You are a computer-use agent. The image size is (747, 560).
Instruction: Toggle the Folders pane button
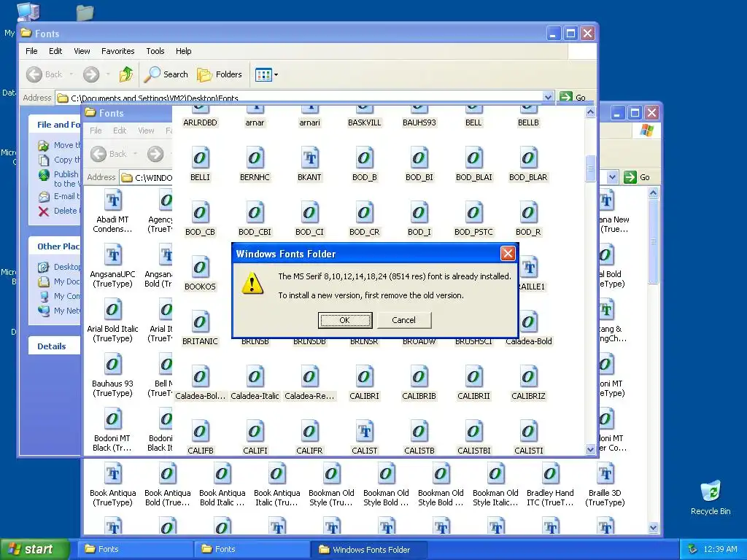coord(220,74)
